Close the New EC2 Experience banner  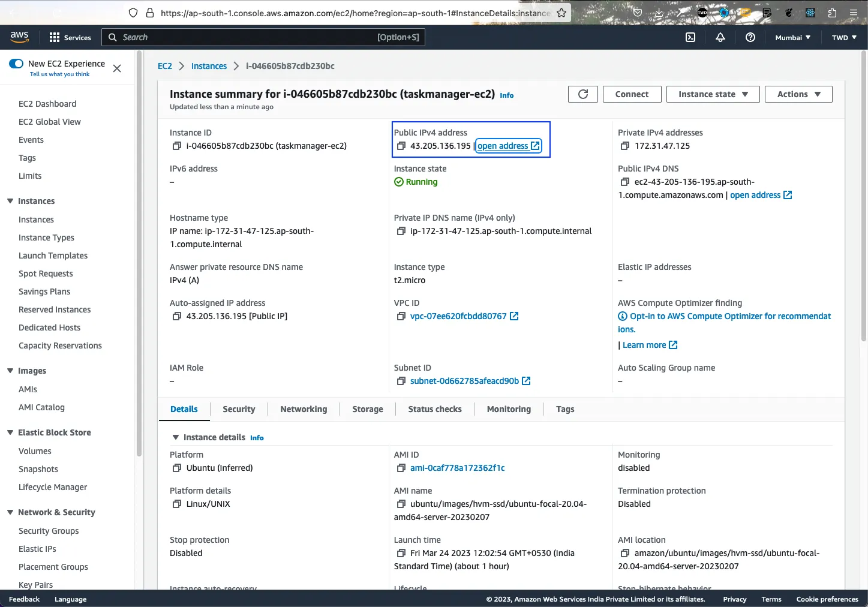(117, 68)
